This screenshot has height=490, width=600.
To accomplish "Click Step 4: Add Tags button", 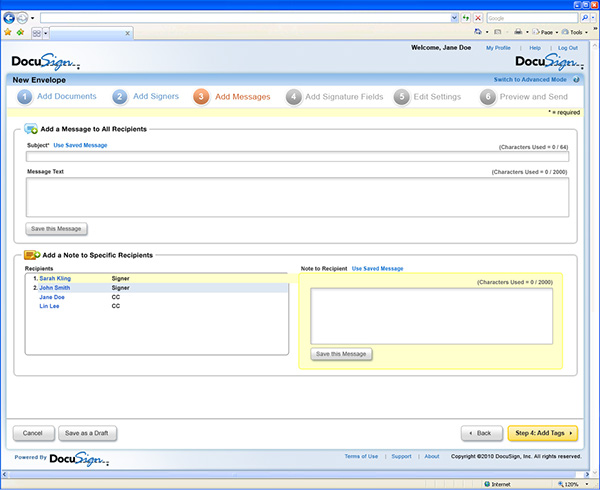I will [x=542, y=433].
